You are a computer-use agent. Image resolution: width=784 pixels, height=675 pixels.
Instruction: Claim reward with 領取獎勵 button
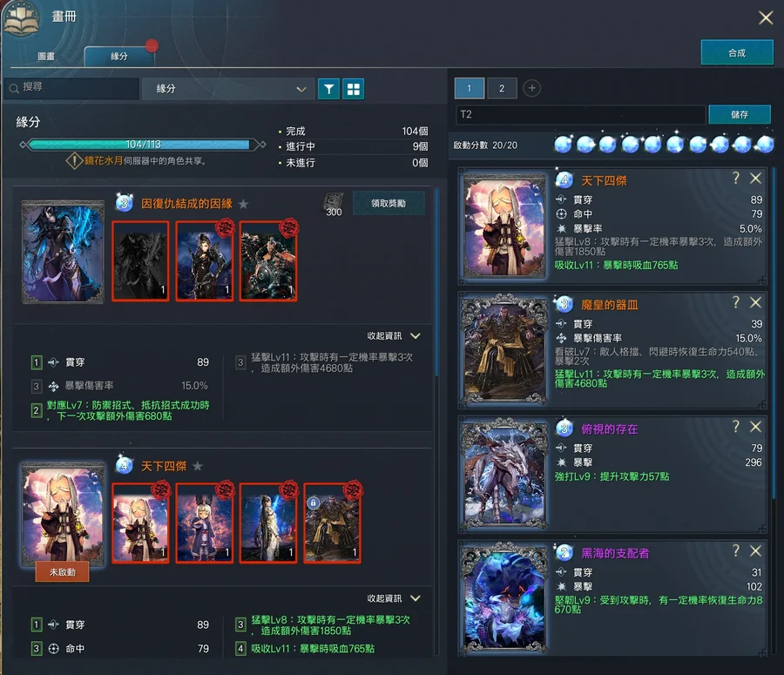point(389,204)
